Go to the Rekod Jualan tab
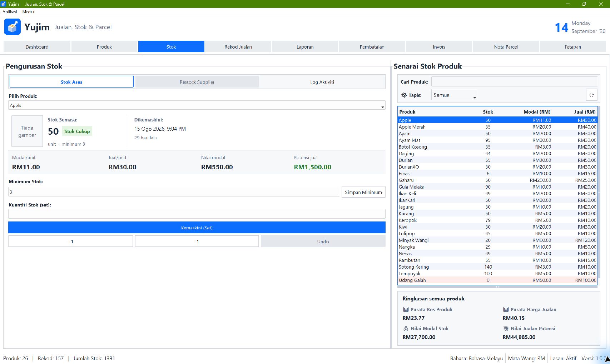Image resolution: width=610 pixels, height=364 pixels. pos(238,47)
